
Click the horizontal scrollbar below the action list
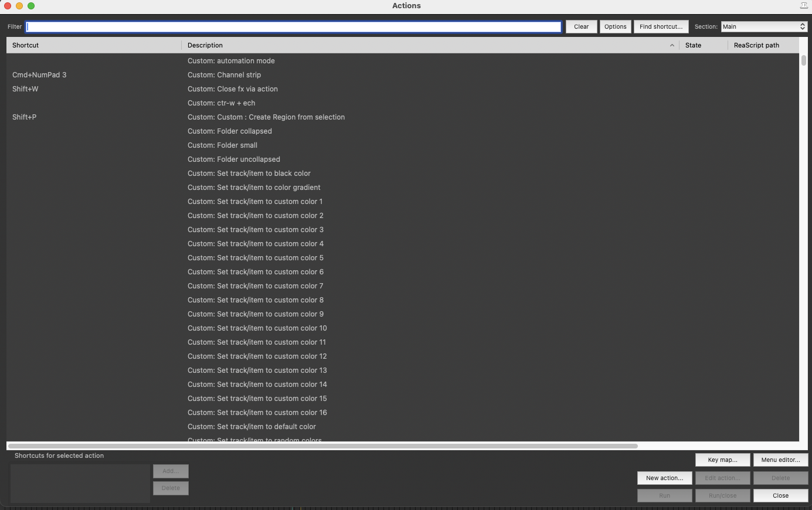(322, 446)
